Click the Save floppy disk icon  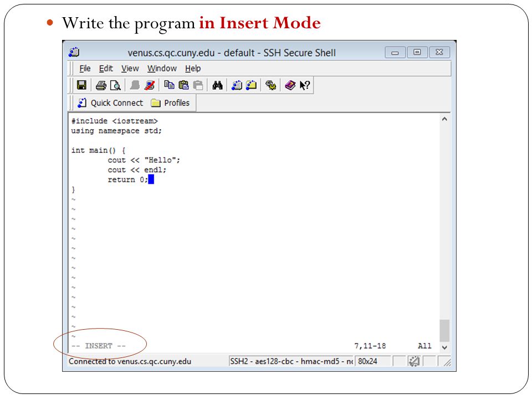(81, 85)
